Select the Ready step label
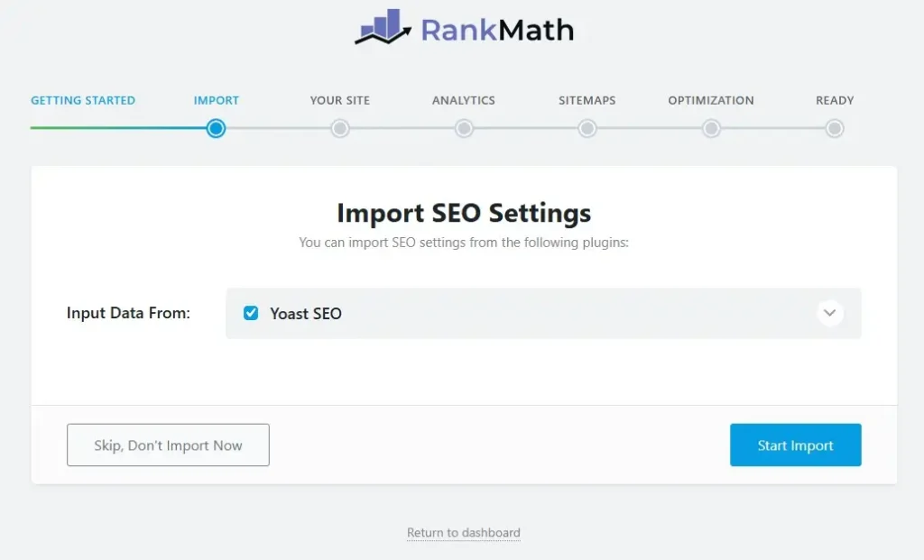924x560 pixels. (x=835, y=100)
